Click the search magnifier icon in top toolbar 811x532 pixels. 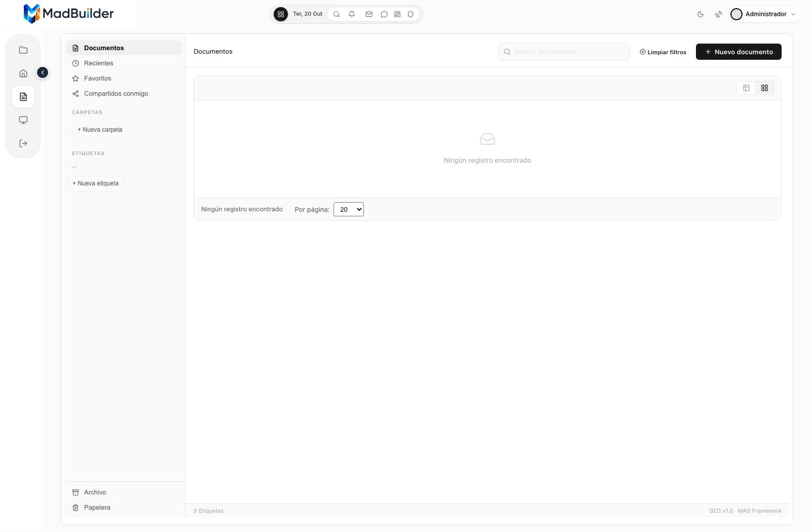pyautogui.click(x=337, y=14)
